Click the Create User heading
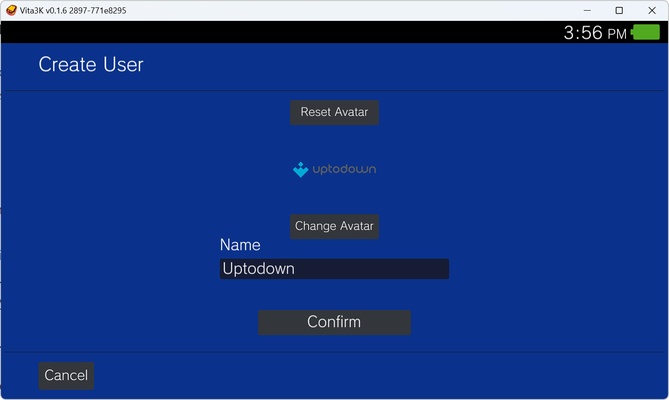The height and width of the screenshot is (400, 669). (91, 65)
